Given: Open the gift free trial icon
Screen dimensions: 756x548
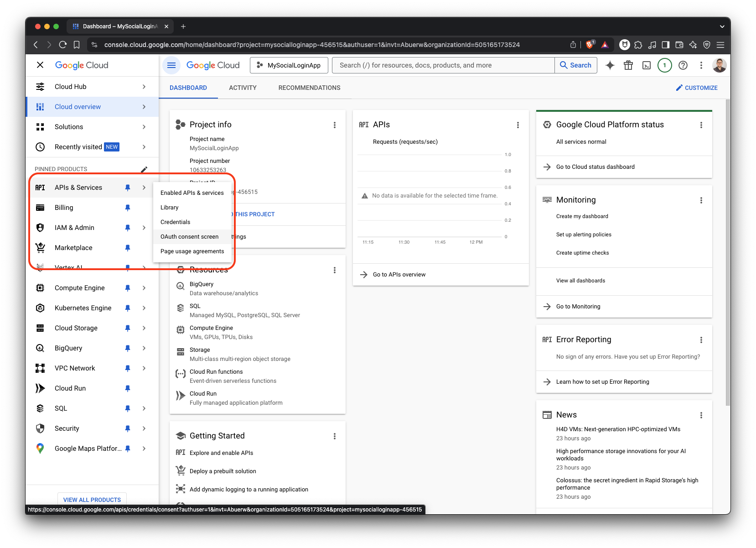Looking at the screenshot, I should (x=628, y=65).
